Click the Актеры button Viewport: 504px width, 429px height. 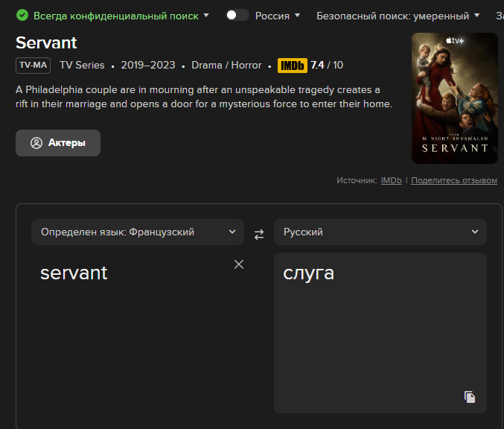tap(58, 143)
